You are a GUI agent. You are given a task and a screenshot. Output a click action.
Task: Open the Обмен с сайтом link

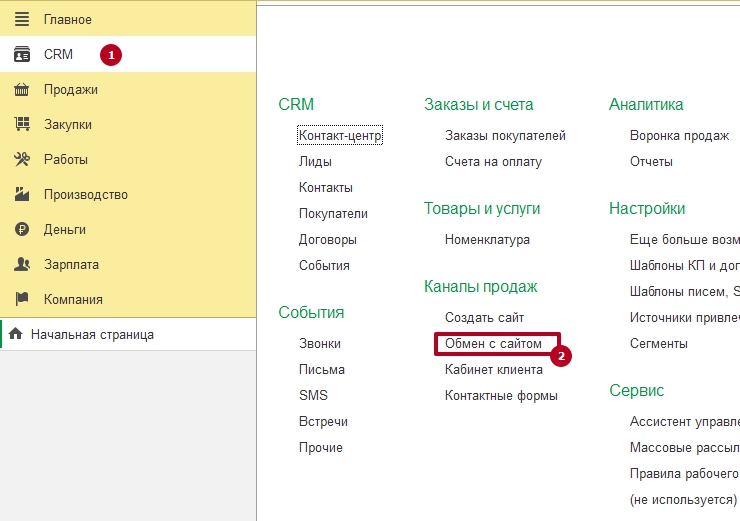click(x=493, y=343)
